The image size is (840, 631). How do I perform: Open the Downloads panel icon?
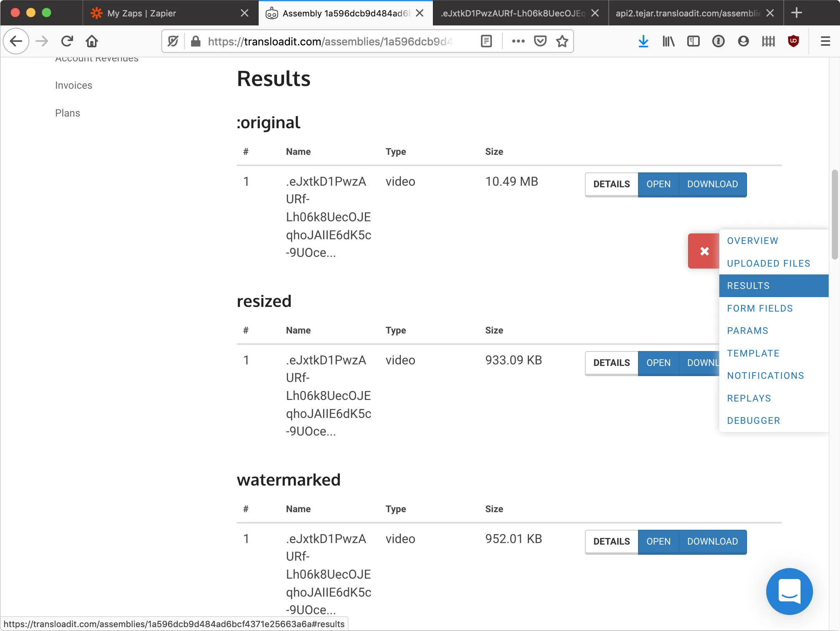(643, 41)
